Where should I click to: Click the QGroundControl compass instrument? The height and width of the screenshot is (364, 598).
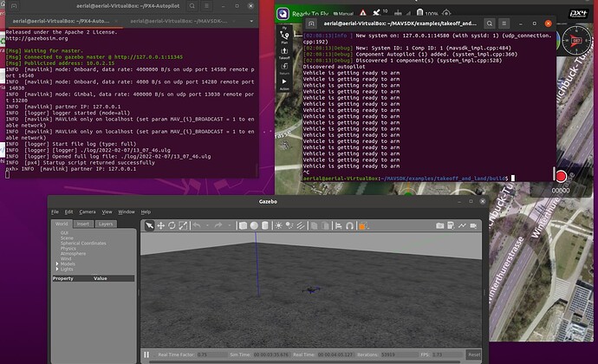point(576,40)
